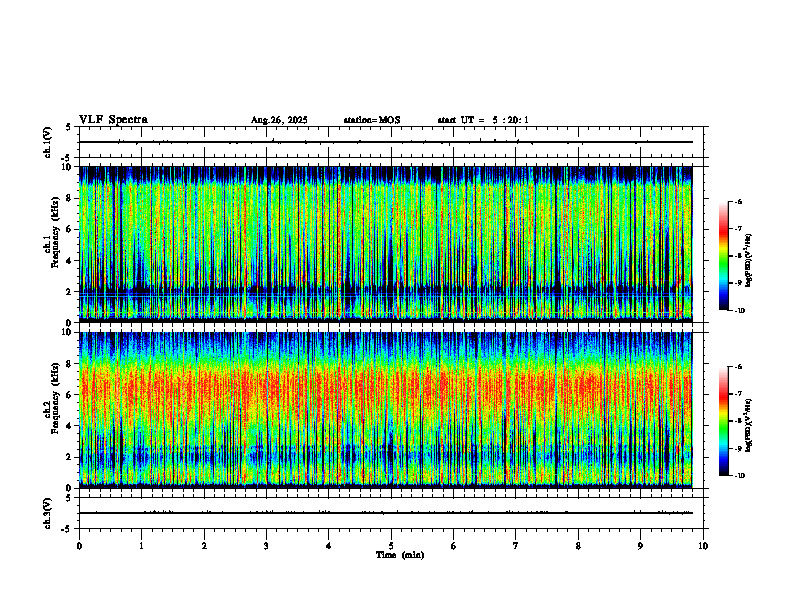Viewport: 792px width, 612px height.
Task: Click the "2" tick on ch.2 frequency axis
Action: tap(70, 457)
